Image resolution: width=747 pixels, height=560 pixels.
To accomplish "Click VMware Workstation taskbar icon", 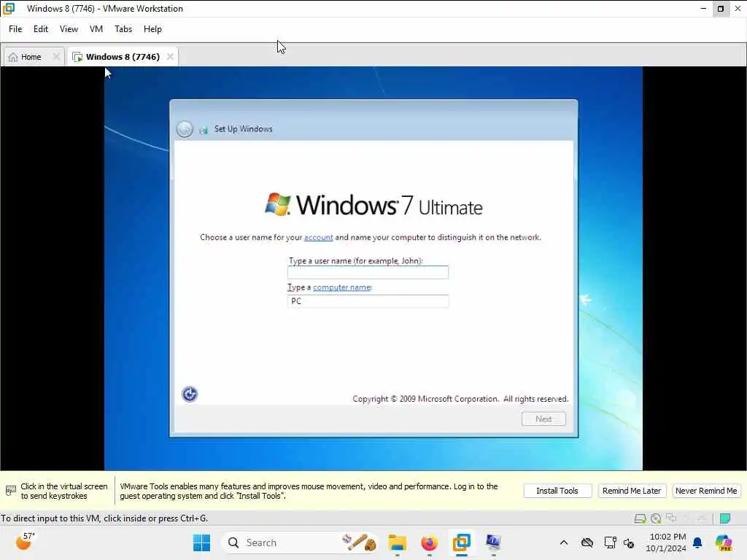I will (x=461, y=542).
